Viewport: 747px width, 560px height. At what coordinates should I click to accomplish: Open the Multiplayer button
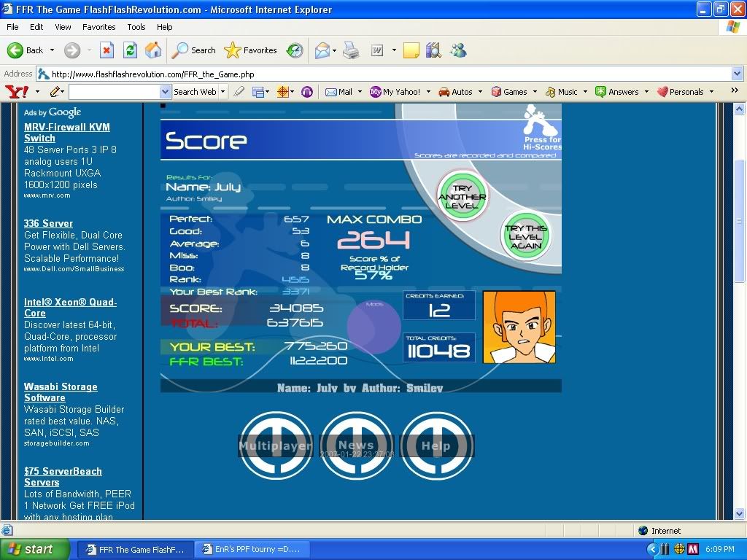pos(276,446)
